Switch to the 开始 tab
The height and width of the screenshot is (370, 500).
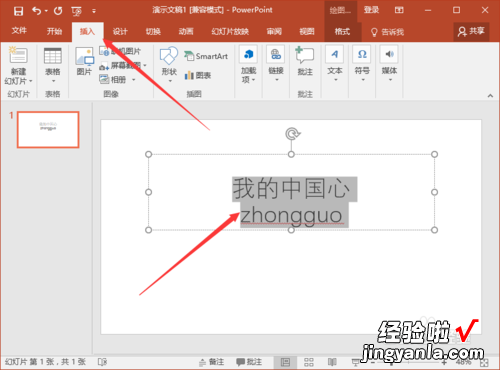tap(54, 32)
